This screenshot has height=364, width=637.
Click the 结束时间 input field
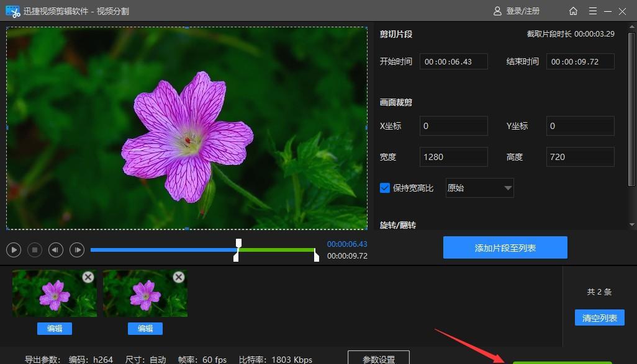580,61
